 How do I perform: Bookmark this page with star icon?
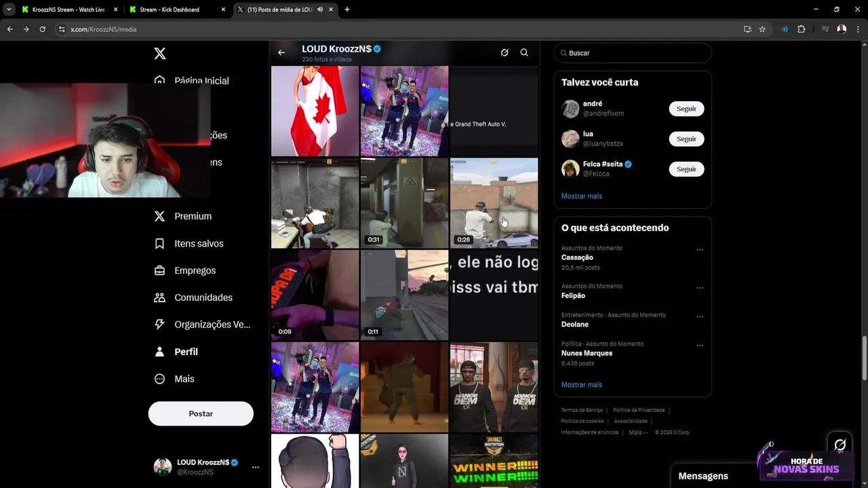coord(762,29)
